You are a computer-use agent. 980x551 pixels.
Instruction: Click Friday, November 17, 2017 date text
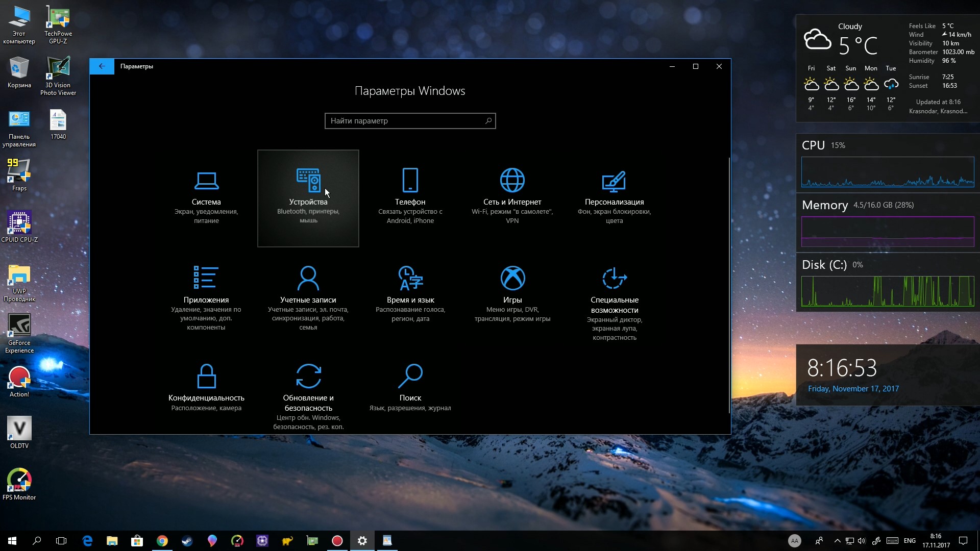[x=853, y=389]
